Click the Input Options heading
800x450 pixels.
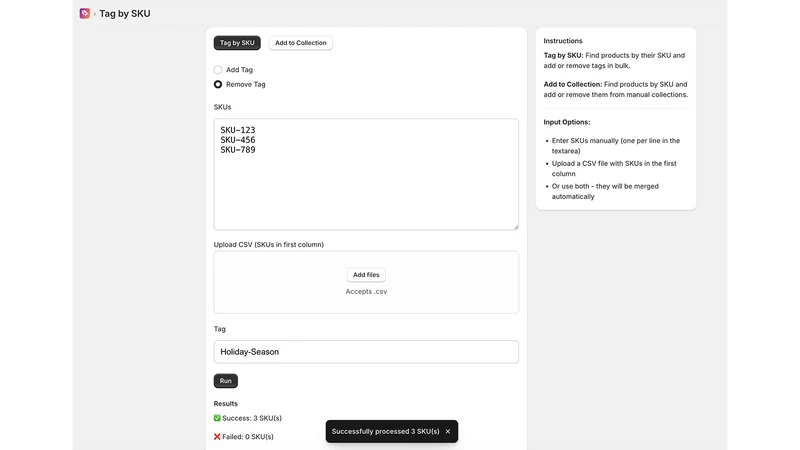(x=567, y=122)
